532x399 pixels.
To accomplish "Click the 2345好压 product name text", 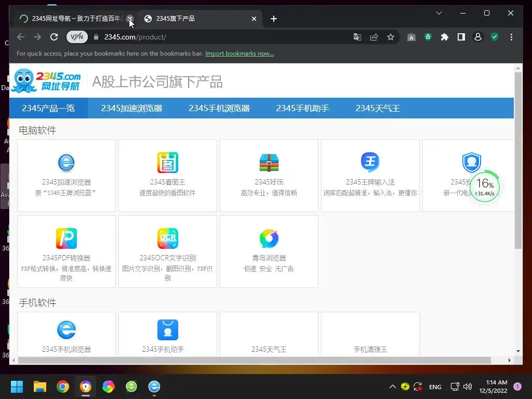I will tap(269, 182).
